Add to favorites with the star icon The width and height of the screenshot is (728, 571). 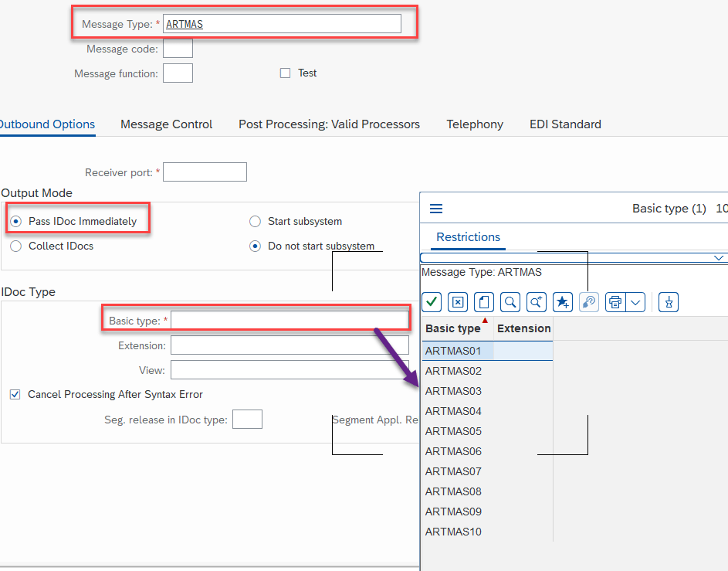(563, 302)
